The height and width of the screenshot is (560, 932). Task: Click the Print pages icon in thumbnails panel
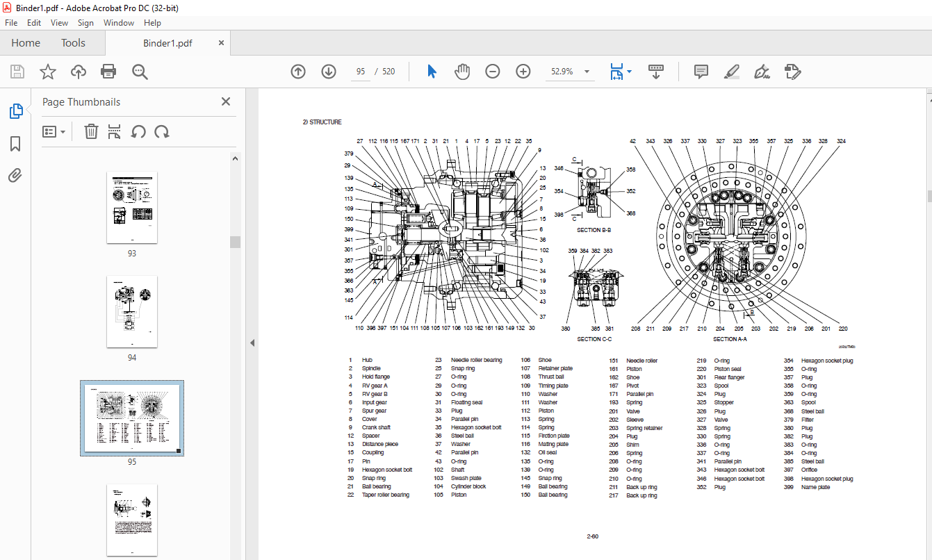pos(115,131)
